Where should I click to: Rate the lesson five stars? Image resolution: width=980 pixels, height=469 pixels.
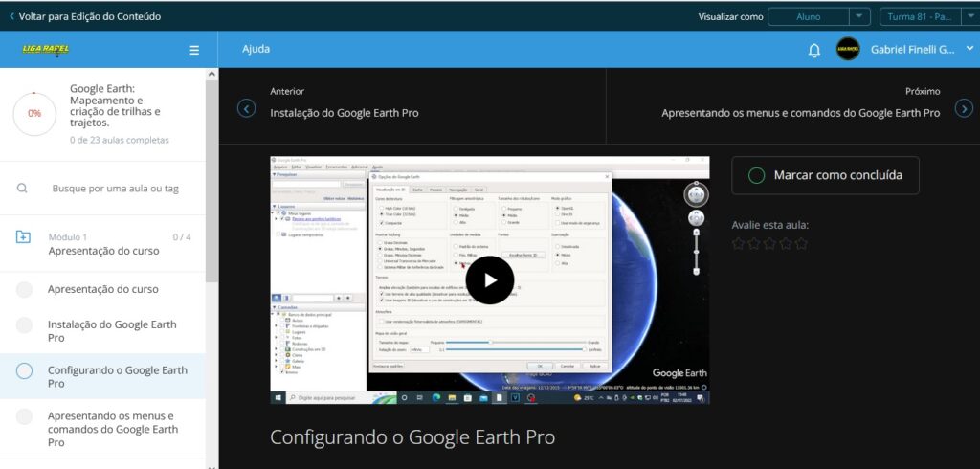[801, 244]
